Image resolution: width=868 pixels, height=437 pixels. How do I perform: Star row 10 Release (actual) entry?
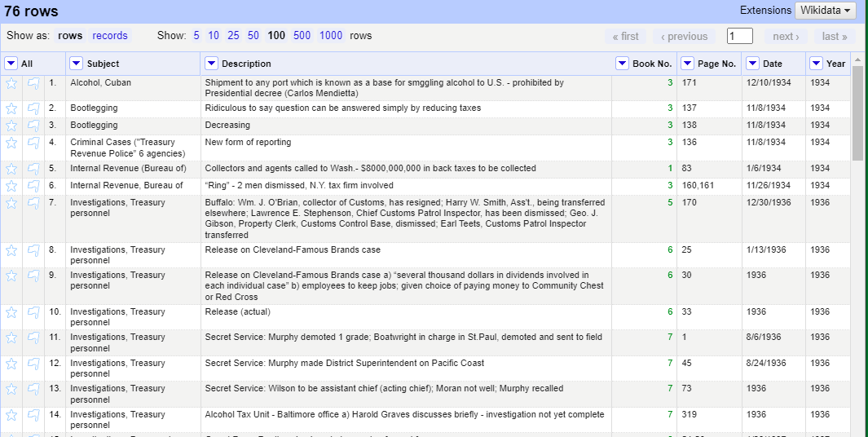(x=11, y=311)
